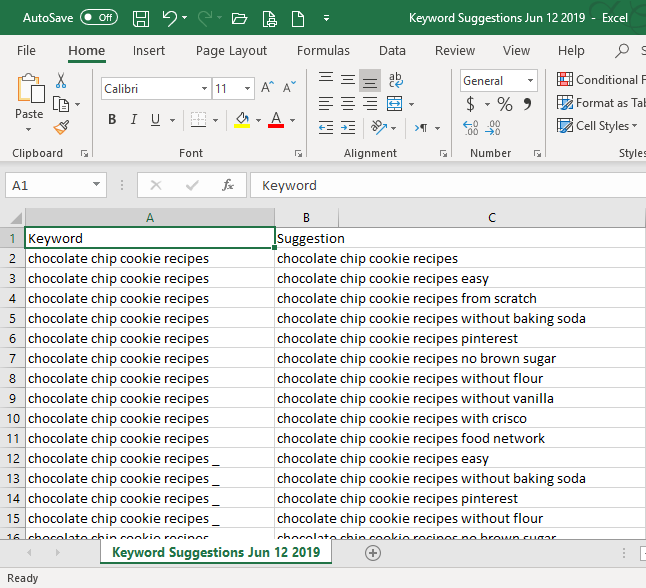
Task: Toggle Bold formatting
Action: tap(112, 120)
